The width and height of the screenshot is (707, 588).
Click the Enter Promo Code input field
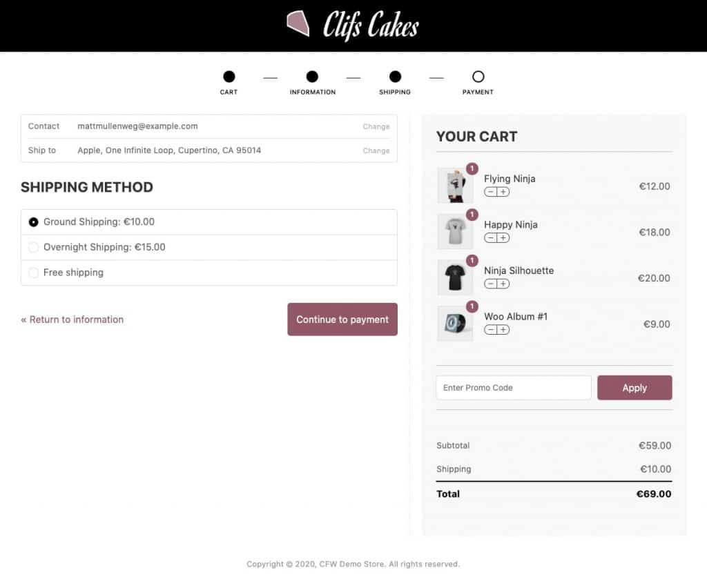tap(513, 387)
